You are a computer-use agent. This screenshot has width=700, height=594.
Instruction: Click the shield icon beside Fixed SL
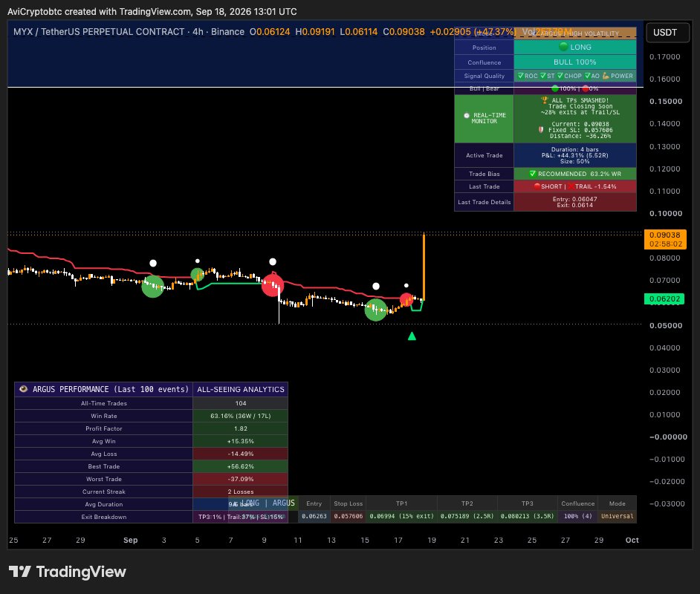click(x=541, y=130)
